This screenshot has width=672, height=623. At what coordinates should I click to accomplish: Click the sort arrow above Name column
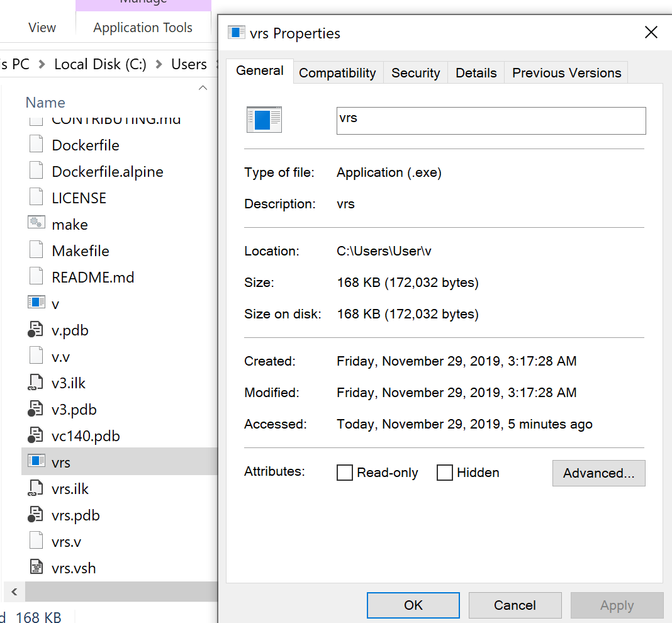click(203, 88)
